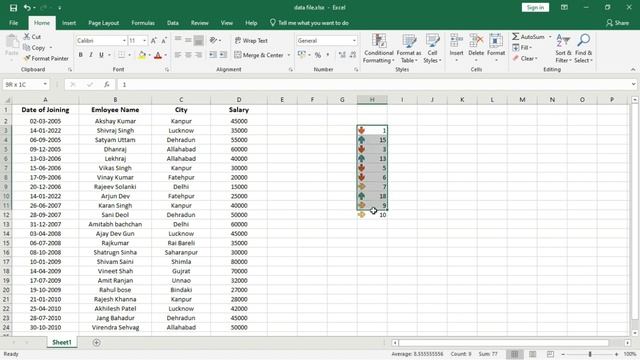Image resolution: width=640 pixels, height=360 pixels.
Task: Open the text Orientation options
Action: (215, 40)
